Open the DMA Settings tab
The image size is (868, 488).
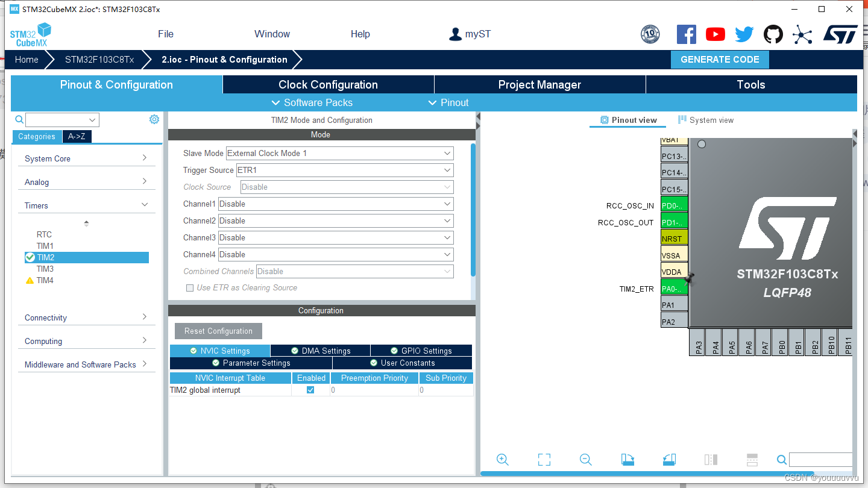coord(321,351)
